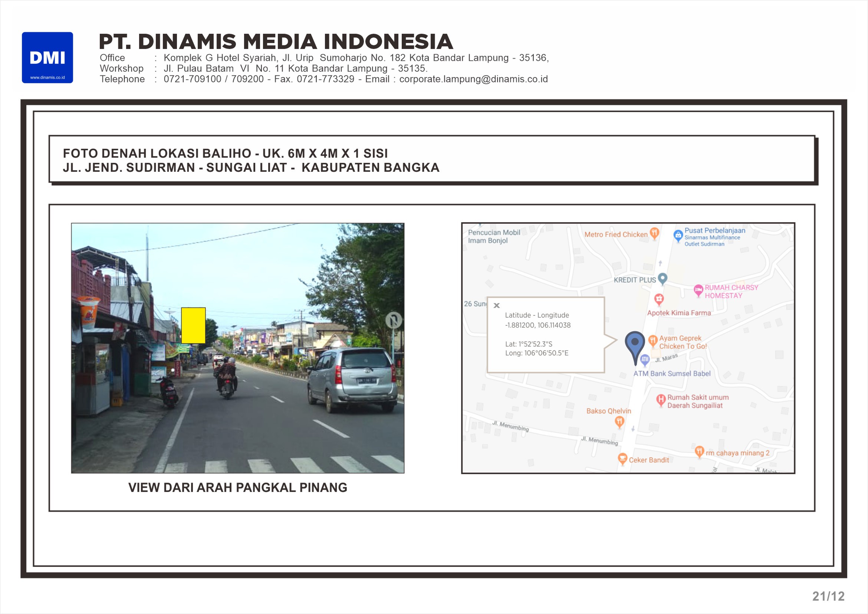Click the no U-turn road sign in photo
The height and width of the screenshot is (614, 868).
click(x=394, y=321)
